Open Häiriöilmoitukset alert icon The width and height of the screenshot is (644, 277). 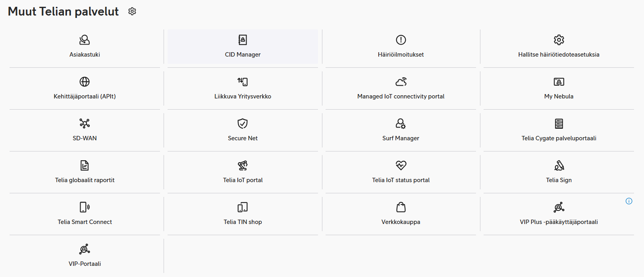[x=401, y=40]
